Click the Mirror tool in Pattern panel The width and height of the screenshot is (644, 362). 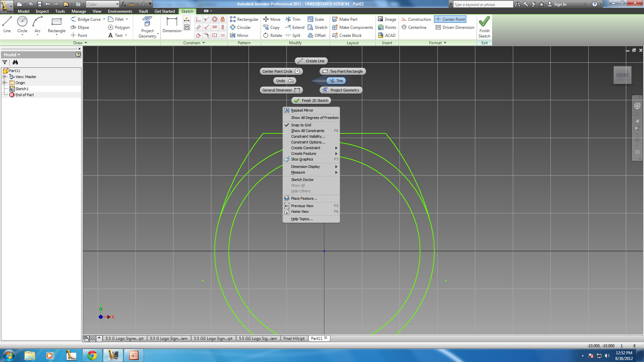239,36
